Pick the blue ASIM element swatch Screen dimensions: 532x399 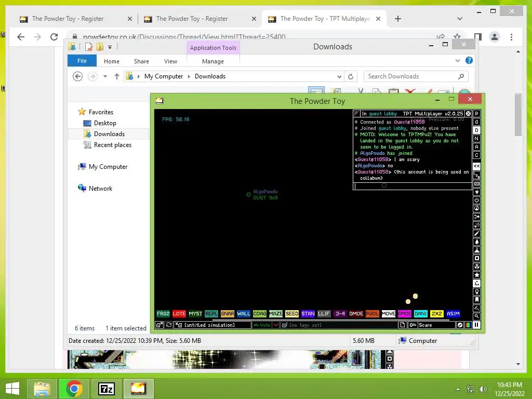click(x=453, y=313)
